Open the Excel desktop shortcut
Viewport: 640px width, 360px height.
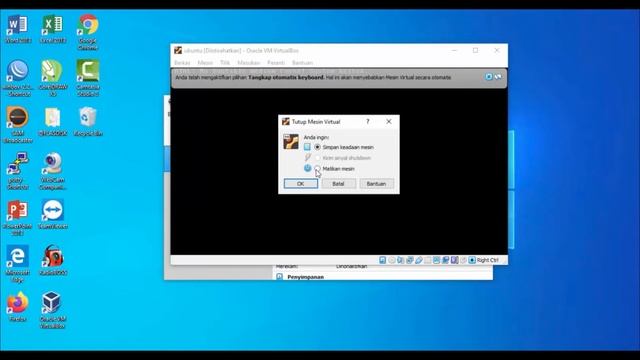(x=53, y=29)
